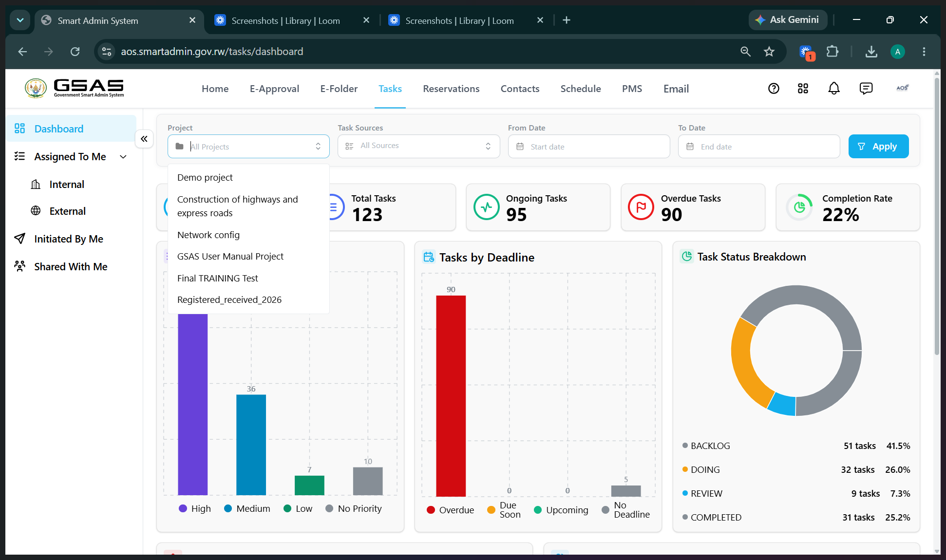Viewport: 946px width, 560px height.
Task: Toggle the Upcoming legend item
Action: click(561, 510)
